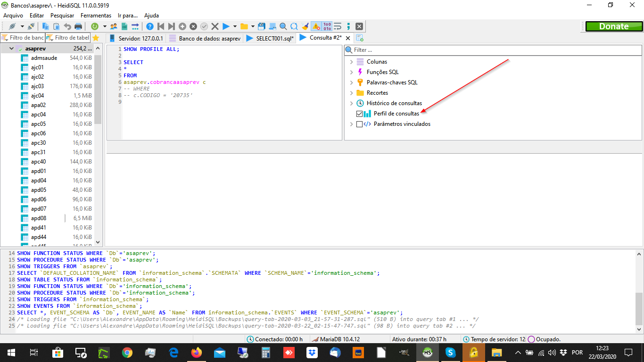
Task: Click the save (floppy disk) toolbar icon
Action: (261, 26)
